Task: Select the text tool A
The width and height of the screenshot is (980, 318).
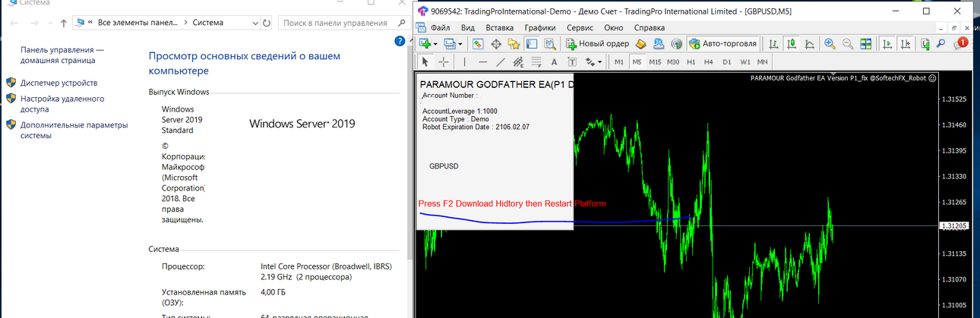Action: [x=554, y=61]
